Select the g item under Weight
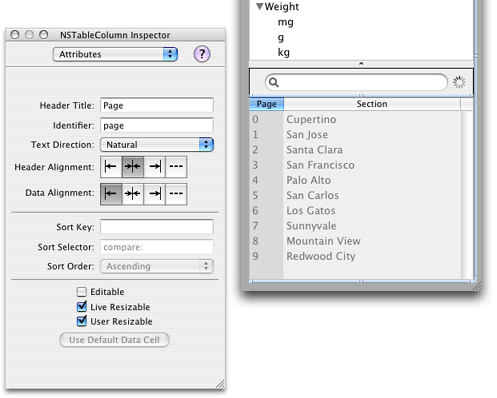This screenshot has height=398, width=497. (x=281, y=37)
